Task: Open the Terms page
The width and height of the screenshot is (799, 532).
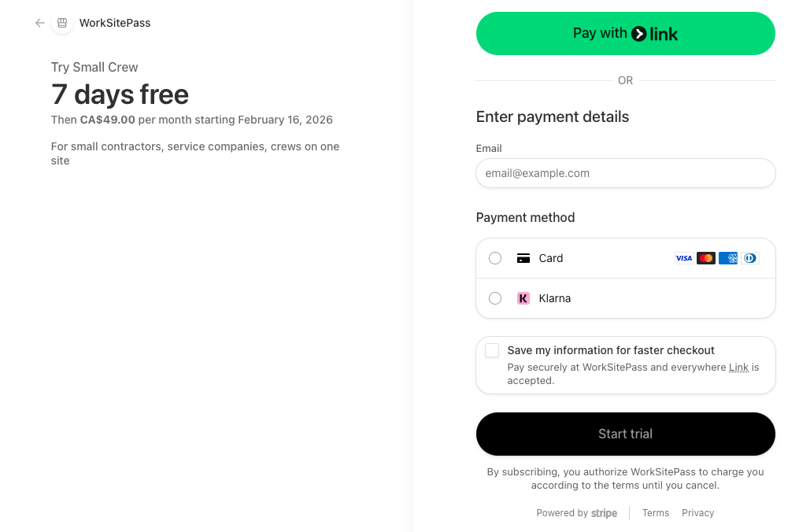Action: (x=655, y=512)
